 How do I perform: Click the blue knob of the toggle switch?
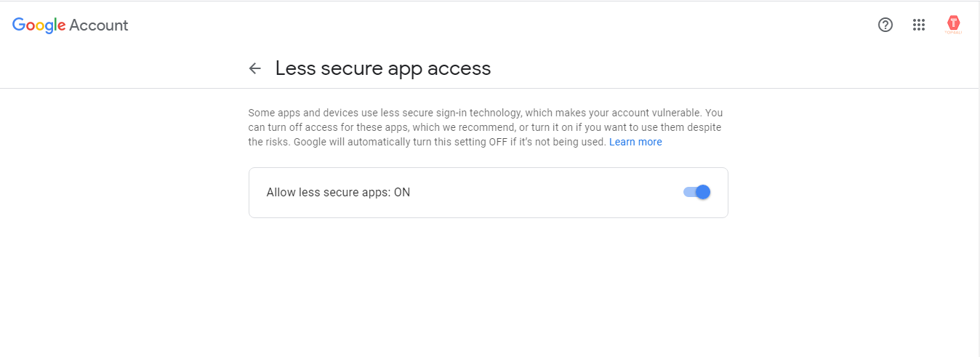[702, 192]
